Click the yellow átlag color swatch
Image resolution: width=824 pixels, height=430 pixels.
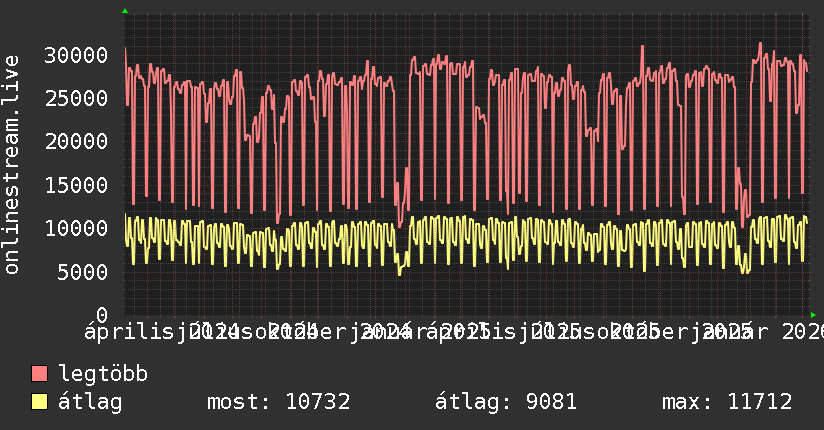click(40, 403)
